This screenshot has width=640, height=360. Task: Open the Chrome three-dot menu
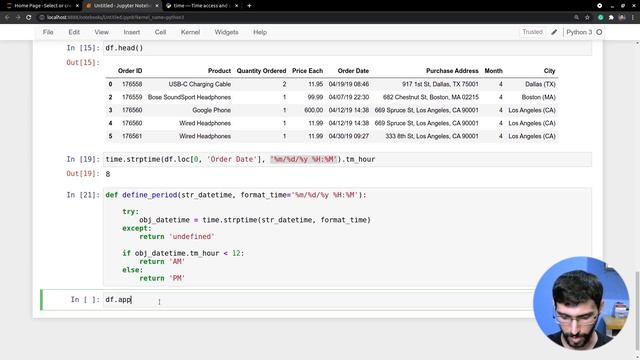click(633, 18)
